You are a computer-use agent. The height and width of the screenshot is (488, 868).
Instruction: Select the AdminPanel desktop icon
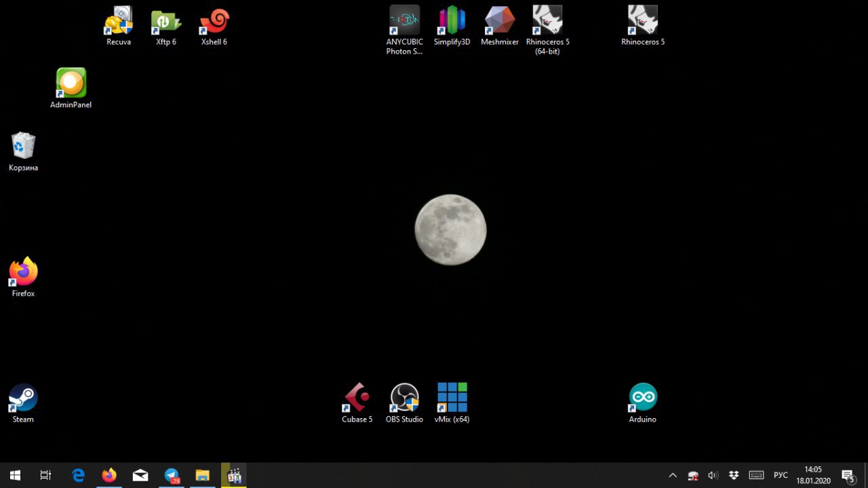(71, 88)
